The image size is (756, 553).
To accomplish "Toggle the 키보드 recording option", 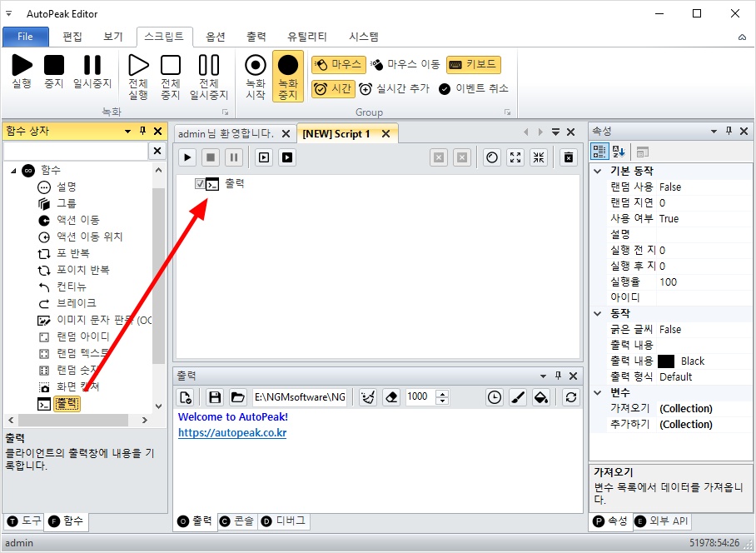I will [x=474, y=65].
